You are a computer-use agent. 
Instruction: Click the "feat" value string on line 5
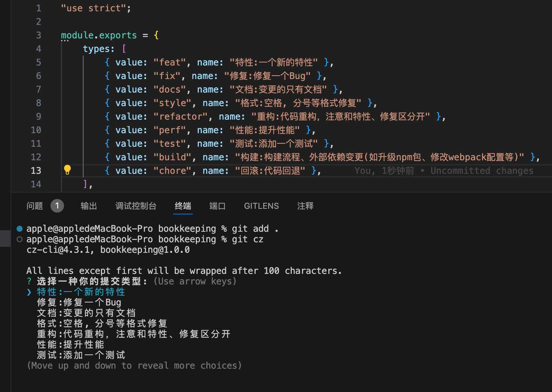pos(169,62)
